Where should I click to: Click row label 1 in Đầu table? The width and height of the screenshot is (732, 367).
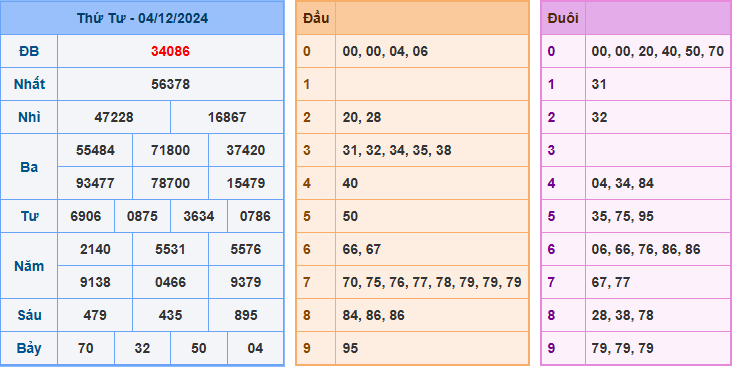pos(306,85)
